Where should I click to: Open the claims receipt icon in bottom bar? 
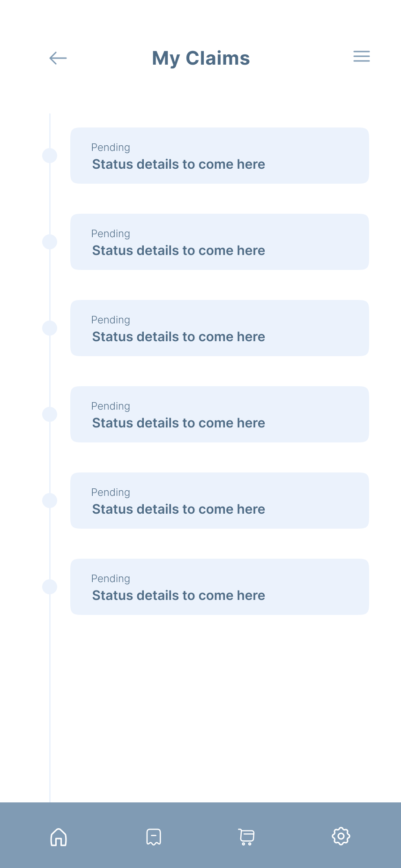[x=154, y=837]
